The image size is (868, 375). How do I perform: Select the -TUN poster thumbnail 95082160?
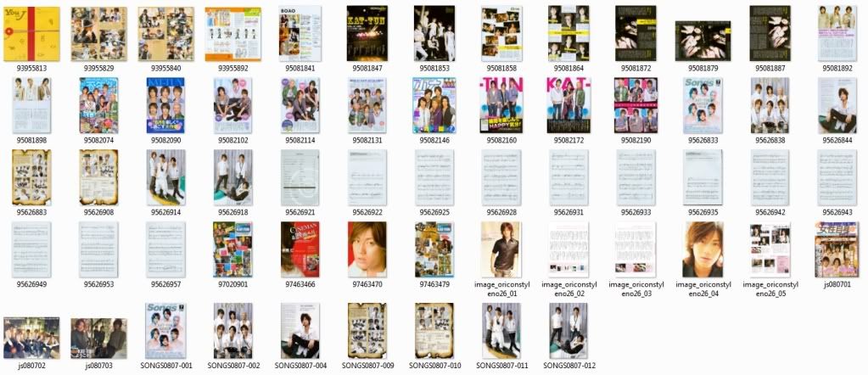(x=501, y=105)
